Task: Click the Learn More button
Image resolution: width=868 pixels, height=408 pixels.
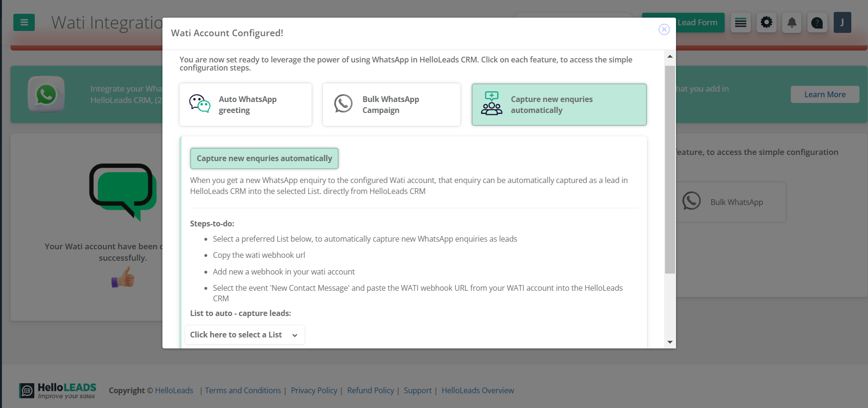Action: [x=825, y=94]
